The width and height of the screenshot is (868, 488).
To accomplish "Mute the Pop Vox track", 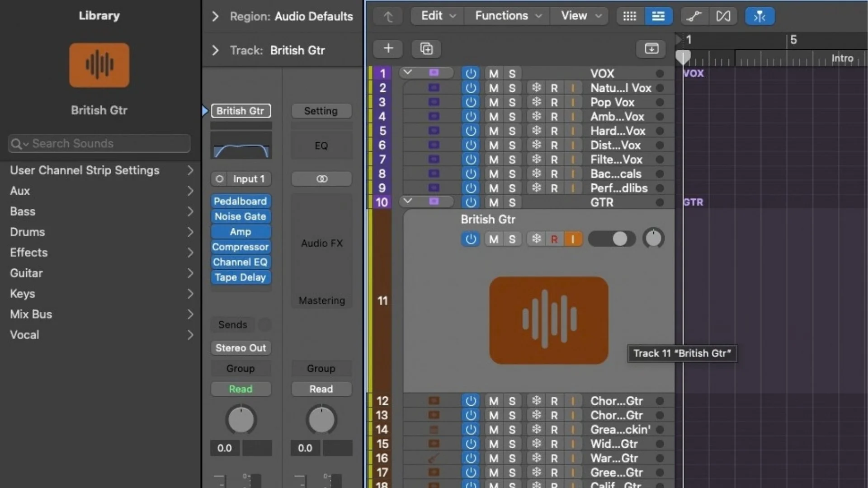I will (x=494, y=102).
